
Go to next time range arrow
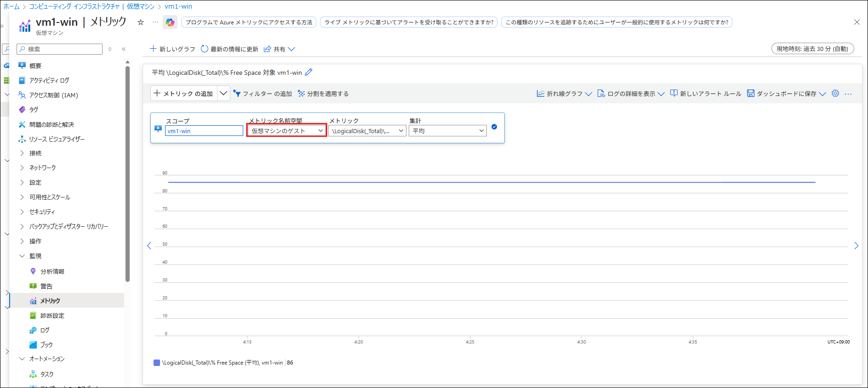856,246
